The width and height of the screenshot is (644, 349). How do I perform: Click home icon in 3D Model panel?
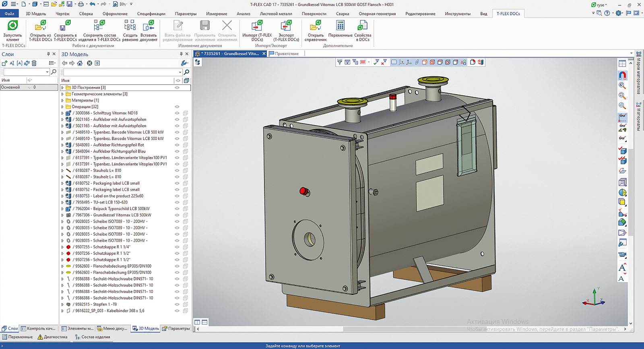click(x=80, y=63)
